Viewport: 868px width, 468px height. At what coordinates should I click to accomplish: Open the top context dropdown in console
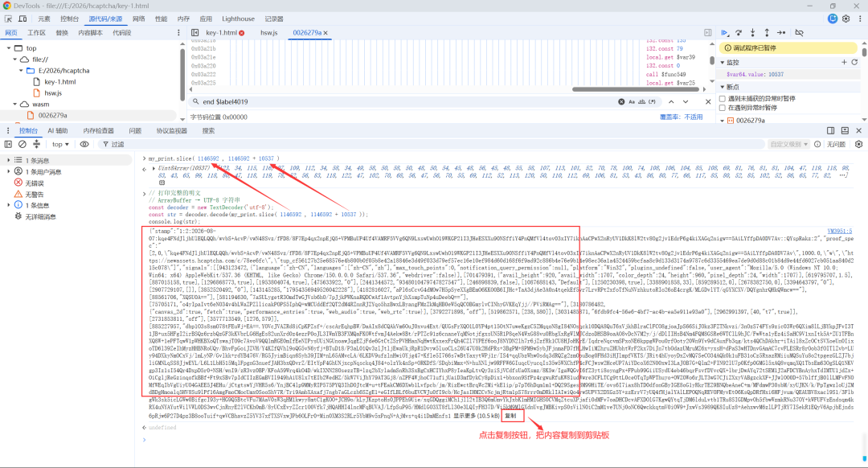point(60,144)
